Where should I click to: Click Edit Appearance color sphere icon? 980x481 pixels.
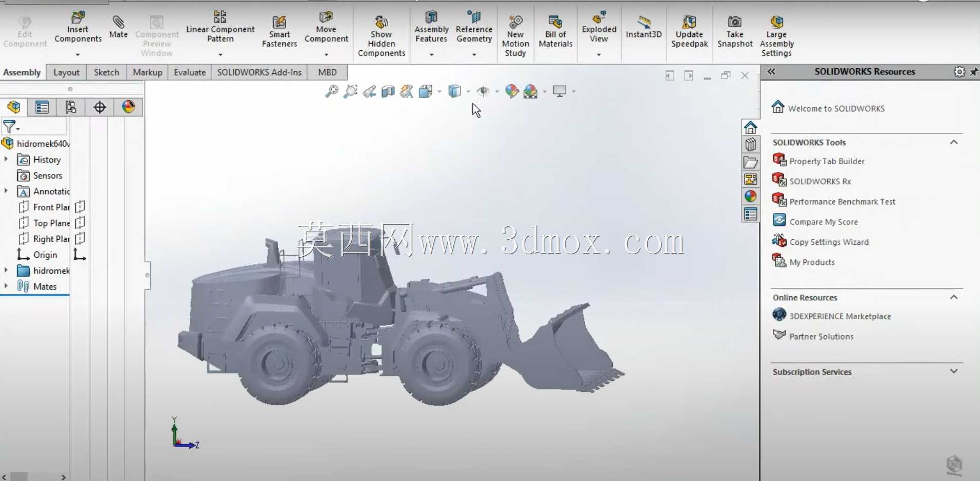(511, 91)
